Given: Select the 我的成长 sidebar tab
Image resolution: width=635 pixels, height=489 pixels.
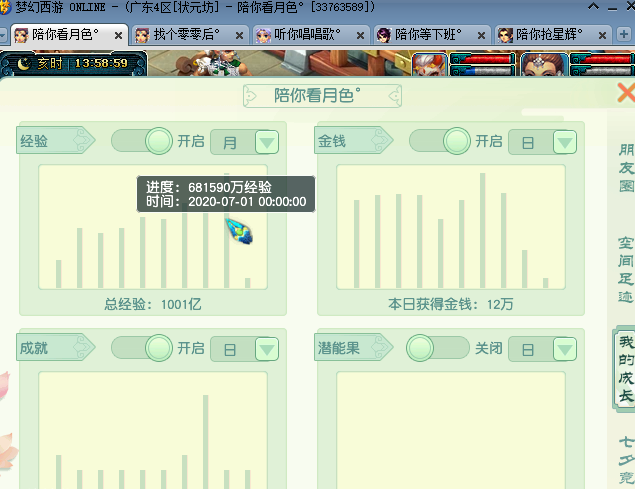Looking at the screenshot, I should [626, 370].
